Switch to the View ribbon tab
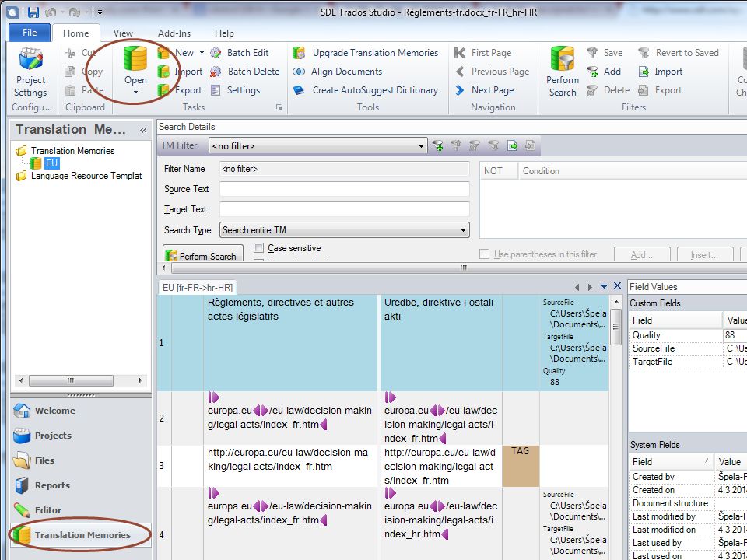Screen dimensions: 747x560 [123, 33]
